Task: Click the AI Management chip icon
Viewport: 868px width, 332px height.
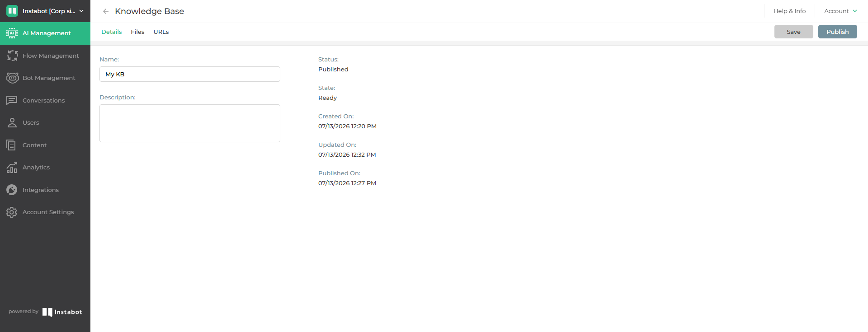Action: click(12, 33)
